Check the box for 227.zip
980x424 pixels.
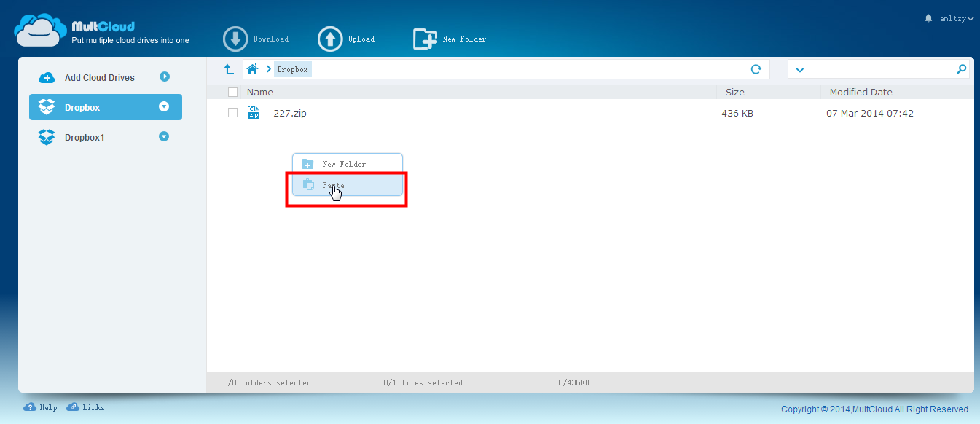(x=232, y=113)
